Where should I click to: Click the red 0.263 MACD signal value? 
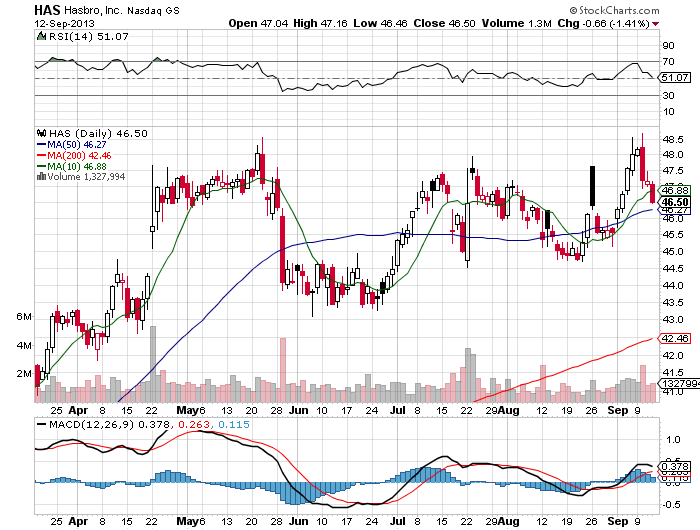pos(194,424)
